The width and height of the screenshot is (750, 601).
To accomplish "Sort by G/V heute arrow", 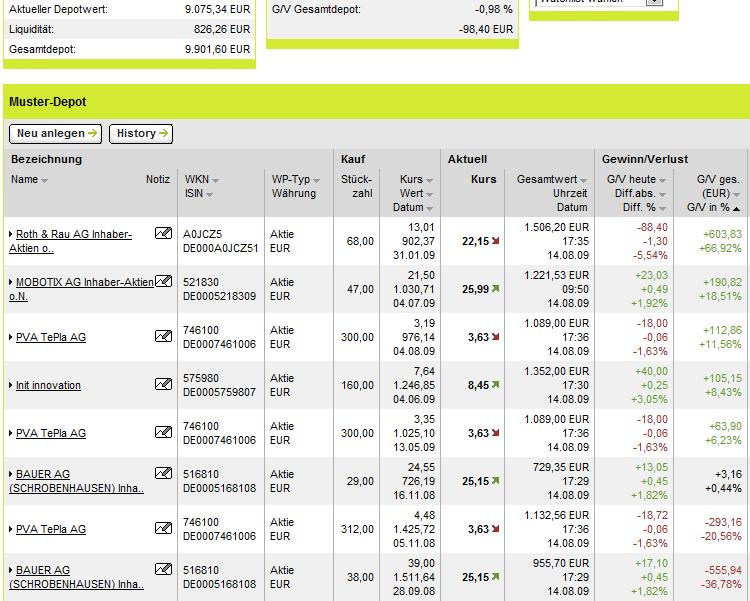I will coord(662,180).
